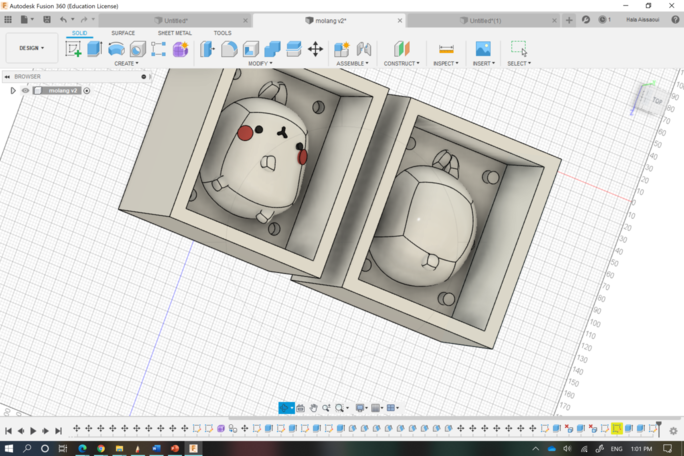Switch to the Surface tab

(x=123, y=33)
